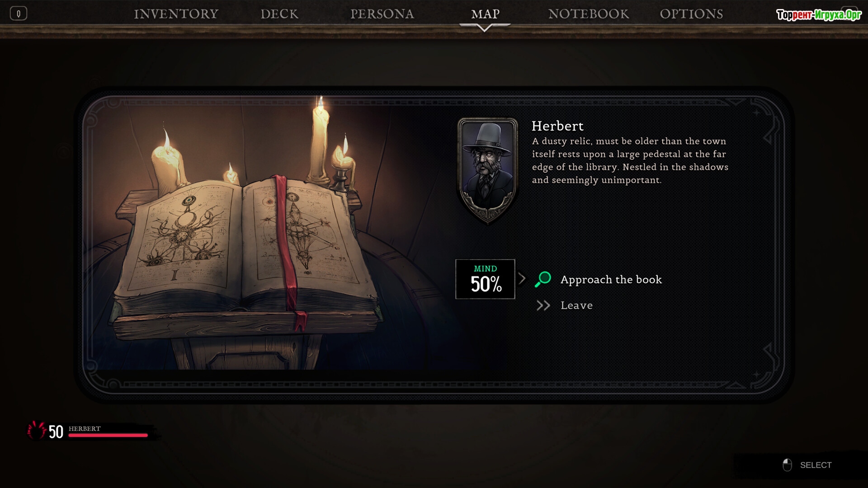This screenshot has width=868, height=488.
Task: Click the chevron beside Mind 50%
Action: pyautogui.click(x=522, y=278)
